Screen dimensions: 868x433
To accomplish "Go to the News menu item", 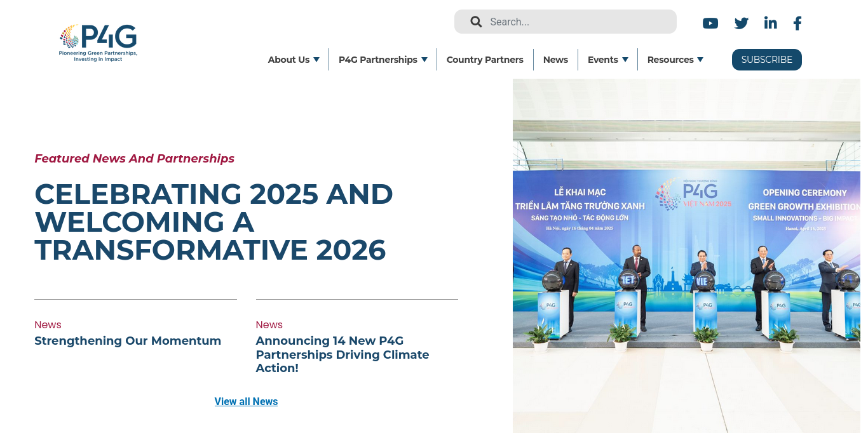I will pos(555,60).
